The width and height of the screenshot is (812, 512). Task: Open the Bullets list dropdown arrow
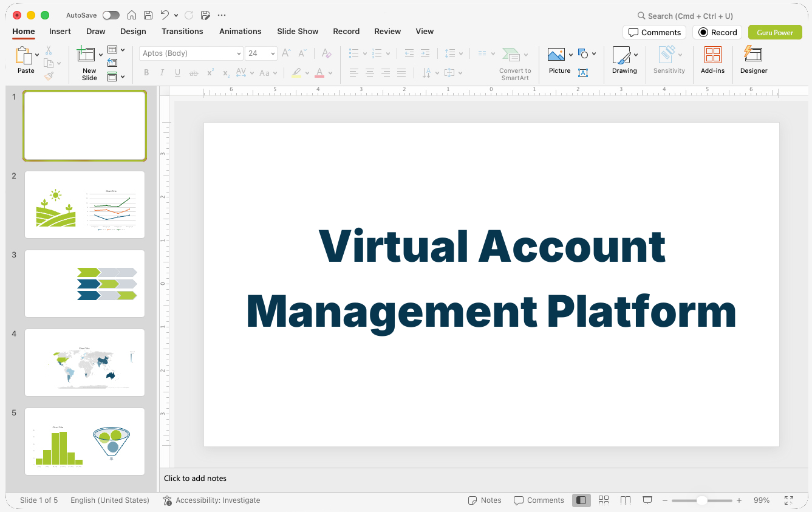tap(364, 53)
